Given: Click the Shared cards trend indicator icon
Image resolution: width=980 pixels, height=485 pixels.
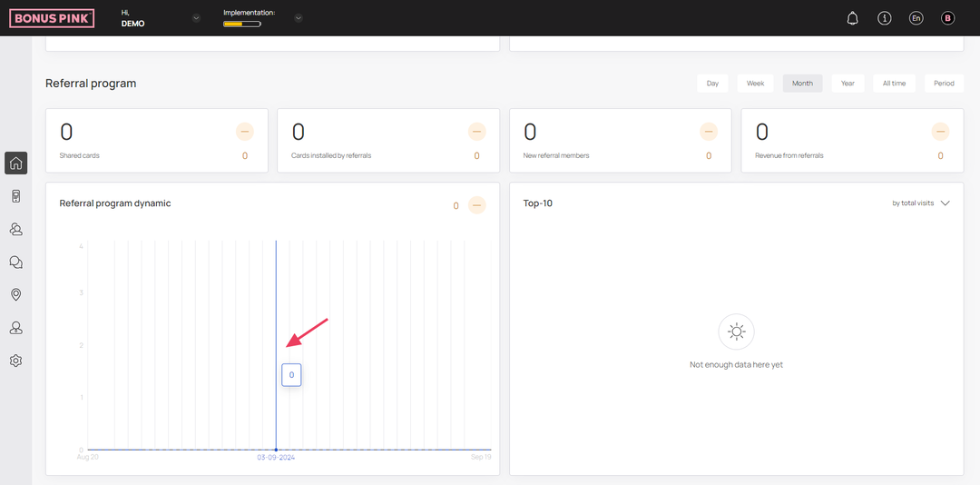Looking at the screenshot, I should point(244,132).
